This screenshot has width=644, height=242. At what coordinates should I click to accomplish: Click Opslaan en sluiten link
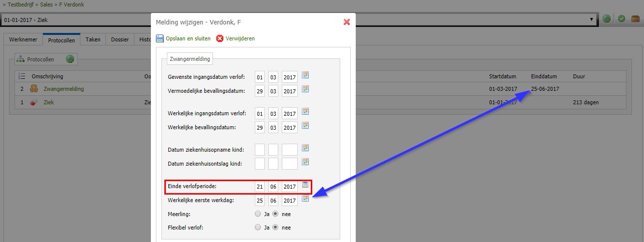click(x=188, y=38)
